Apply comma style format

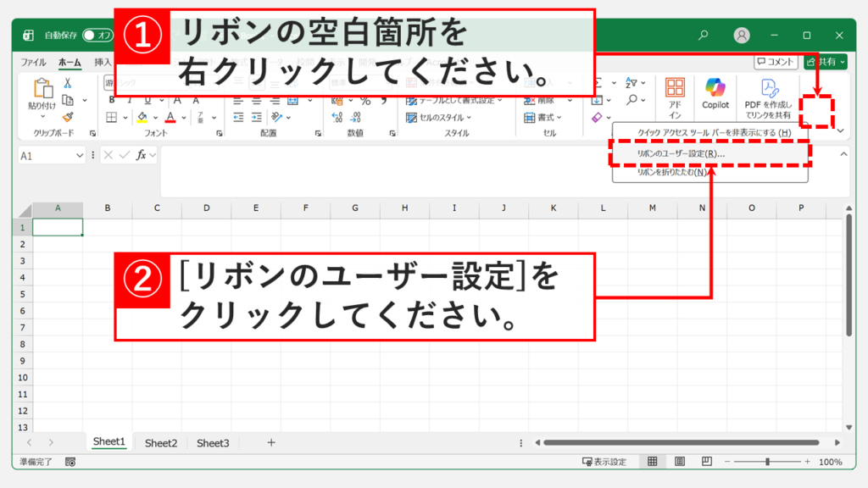(x=384, y=101)
